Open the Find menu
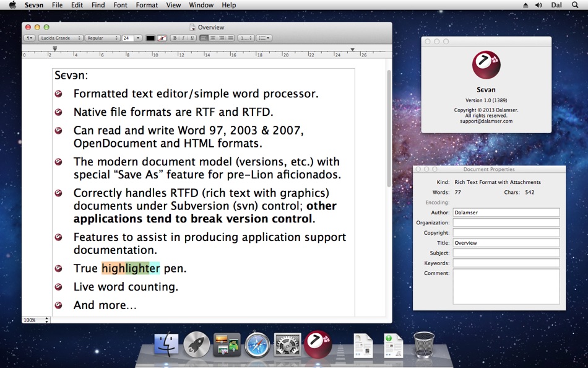Image resolution: width=588 pixels, height=368 pixels. point(98,5)
